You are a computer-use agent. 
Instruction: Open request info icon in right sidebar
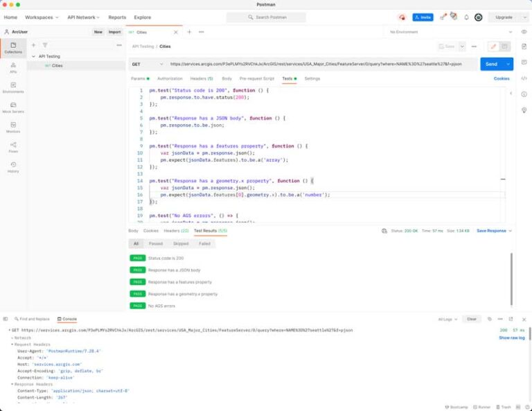(x=524, y=94)
